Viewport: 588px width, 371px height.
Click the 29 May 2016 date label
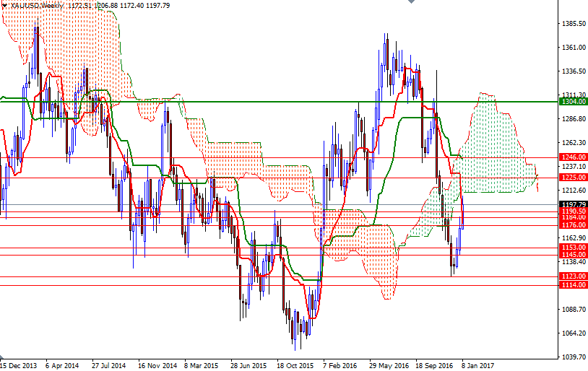(388, 366)
